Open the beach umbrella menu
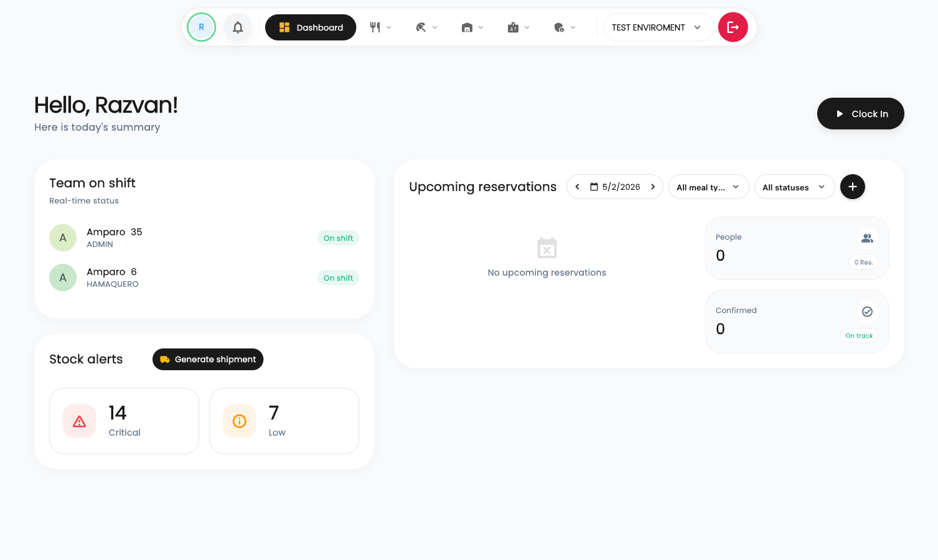The width and height of the screenshot is (938, 560). (x=426, y=27)
